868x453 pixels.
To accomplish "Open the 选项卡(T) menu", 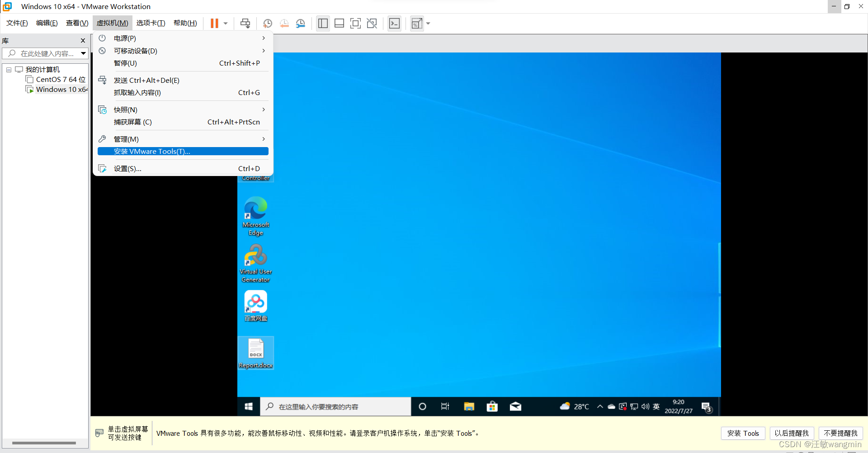I will (151, 23).
